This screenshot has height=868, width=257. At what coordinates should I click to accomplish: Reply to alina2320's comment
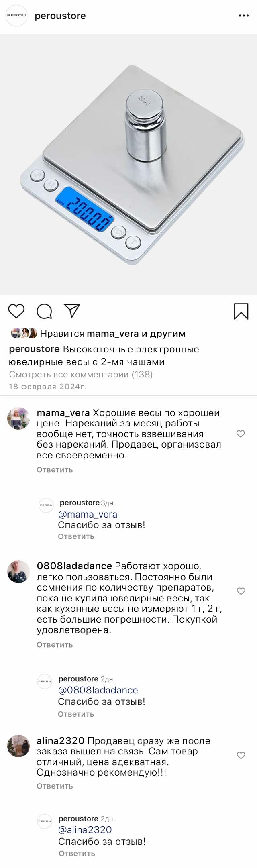tap(55, 786)
